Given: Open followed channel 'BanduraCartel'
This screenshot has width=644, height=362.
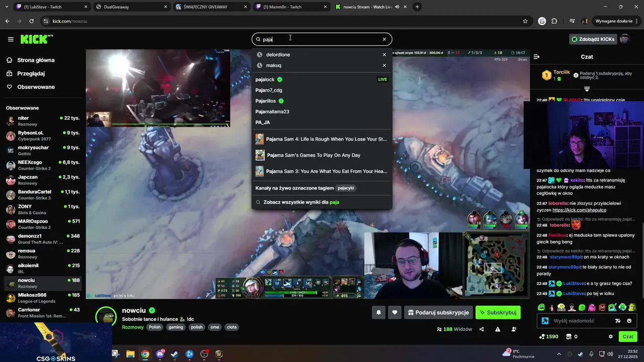Looking at the screenshot, I should pos(42,195).
